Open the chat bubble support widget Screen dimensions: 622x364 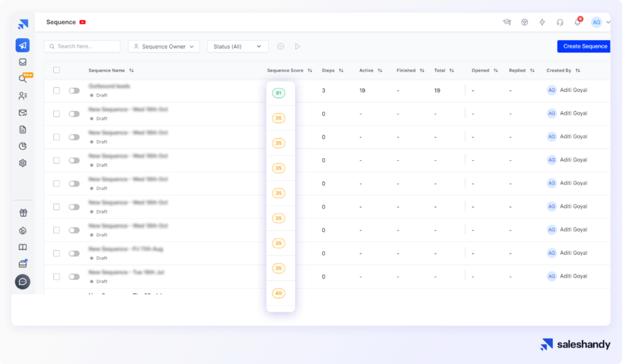click(23, 282)
